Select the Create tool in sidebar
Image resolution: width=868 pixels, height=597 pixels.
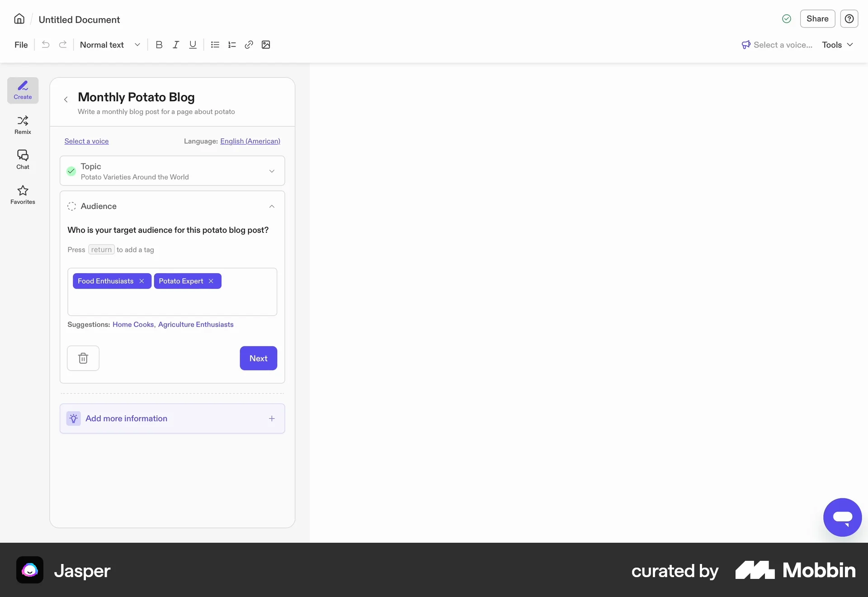pos(23,90)
